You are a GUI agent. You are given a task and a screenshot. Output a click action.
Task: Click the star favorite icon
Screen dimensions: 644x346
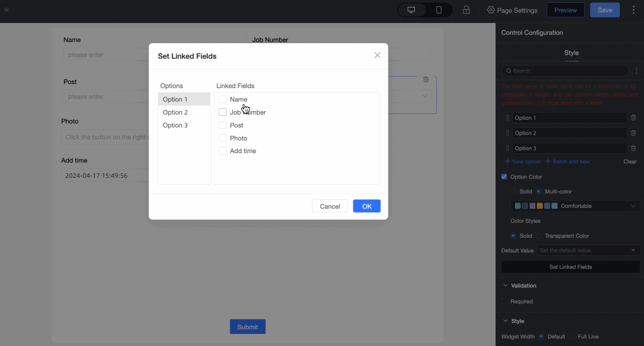[x=6, y=10]
